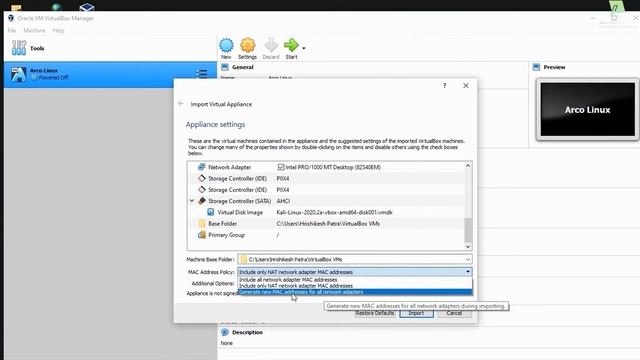This screenshot has height=360, width=640.
Task: Click the Cancel button
Action: coord(454,313)
